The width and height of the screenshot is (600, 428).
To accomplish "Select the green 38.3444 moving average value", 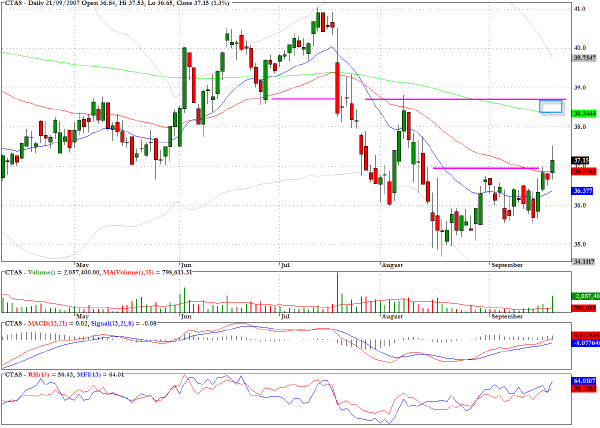I will tap(584, 114).
